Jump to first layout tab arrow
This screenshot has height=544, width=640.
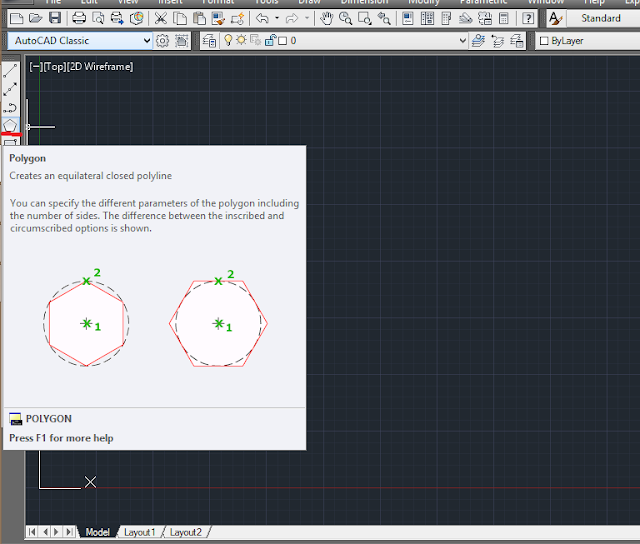[x=32, y=532]
